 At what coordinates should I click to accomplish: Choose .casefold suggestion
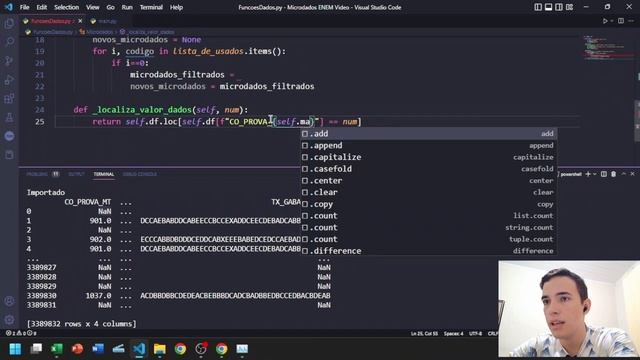429,169
